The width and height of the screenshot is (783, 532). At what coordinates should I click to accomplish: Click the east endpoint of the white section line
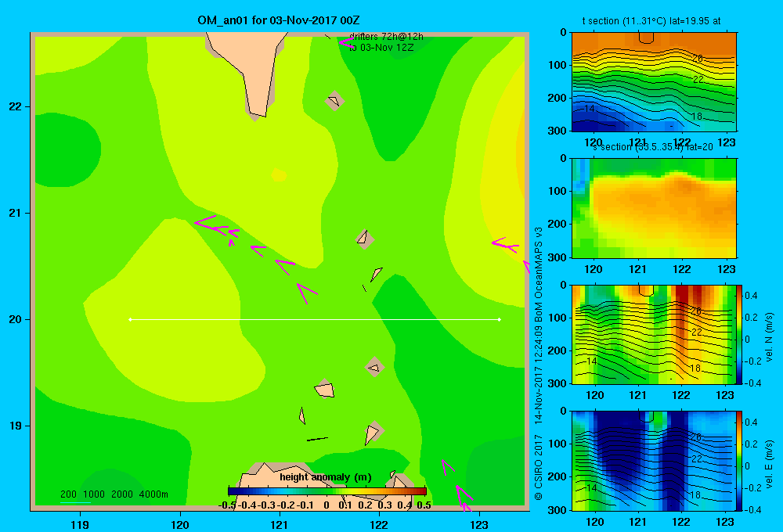tap(500, 319)
